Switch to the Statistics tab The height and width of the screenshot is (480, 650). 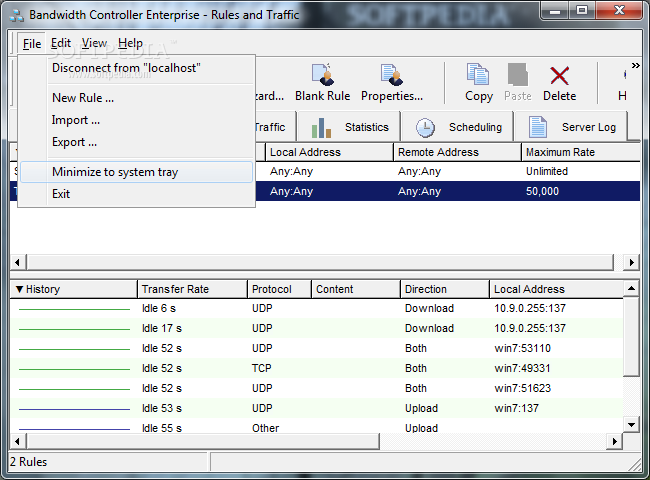349,127
